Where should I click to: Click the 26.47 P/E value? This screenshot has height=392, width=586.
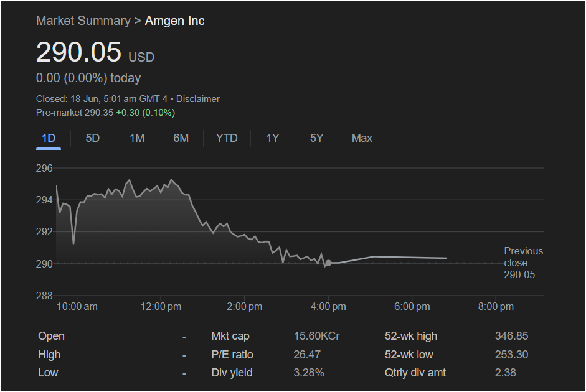coord(307,355)
